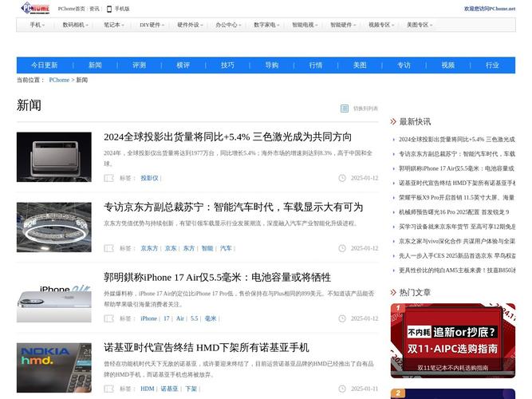Click the 热门文章 chevron icon
Screen dimensions: 532x399
pyautogui.click(x=393, y=292)
